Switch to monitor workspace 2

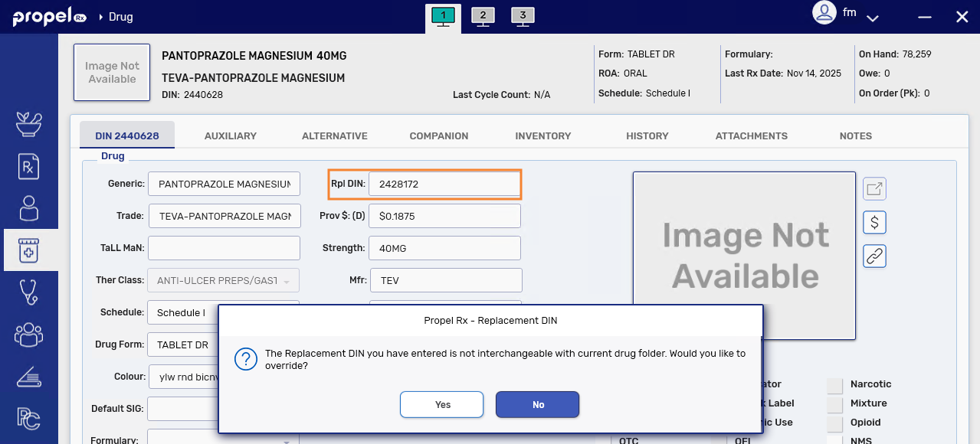coord(483,16)
